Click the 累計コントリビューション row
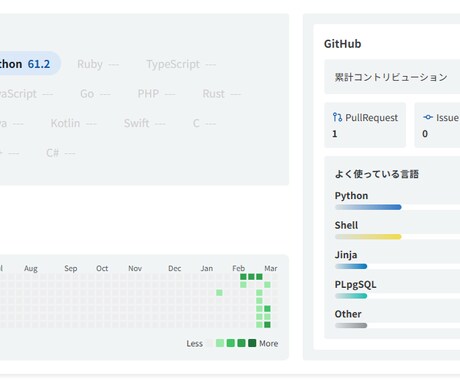This screenshot has width=460, height=380. point(392,77)
